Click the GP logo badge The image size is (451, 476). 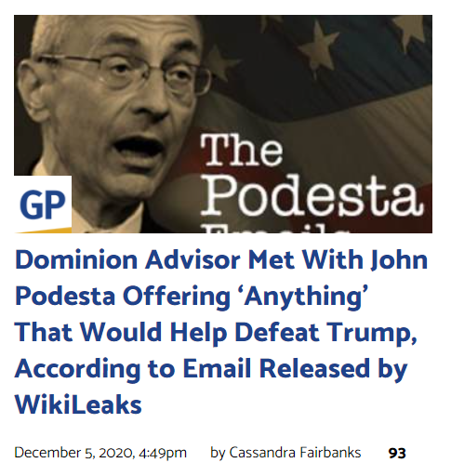pos(43,204)
